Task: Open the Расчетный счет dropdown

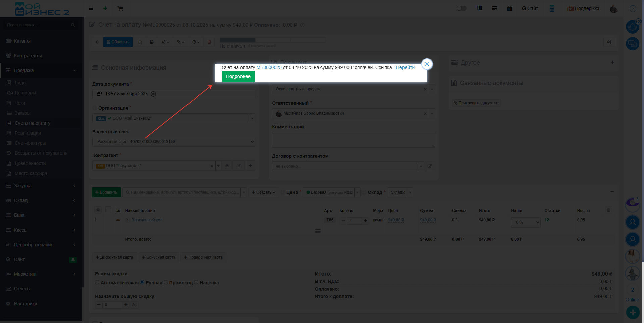Action: (x=173, y=142)
